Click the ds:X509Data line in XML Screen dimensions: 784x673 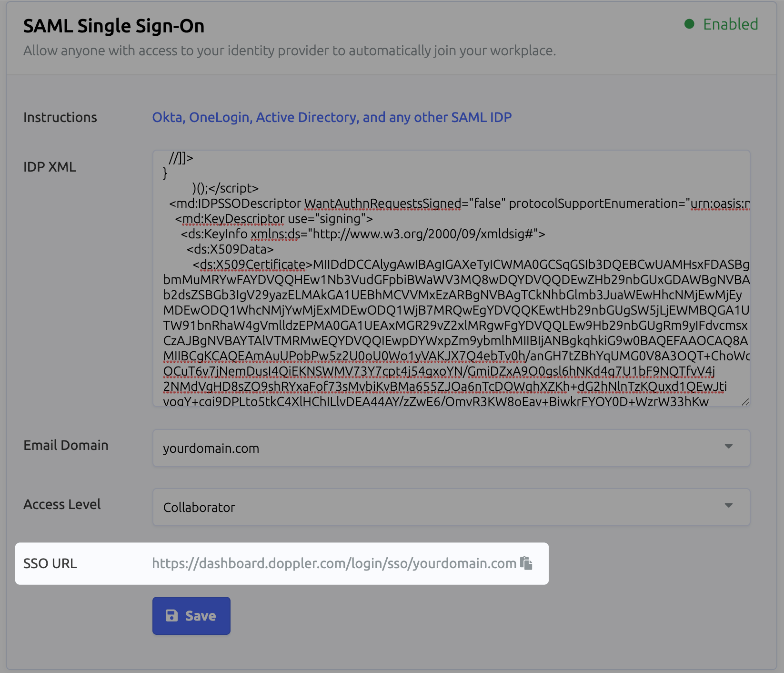pos(230,249)
